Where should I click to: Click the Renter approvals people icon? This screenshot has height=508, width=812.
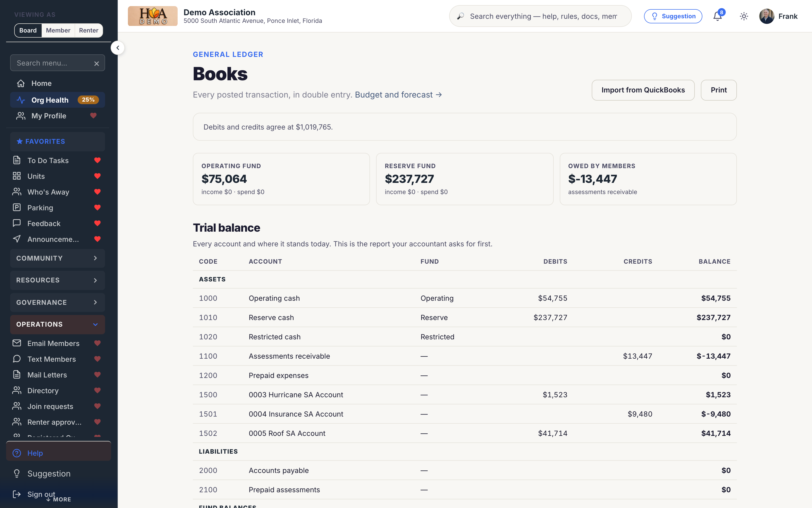point(17,422)
